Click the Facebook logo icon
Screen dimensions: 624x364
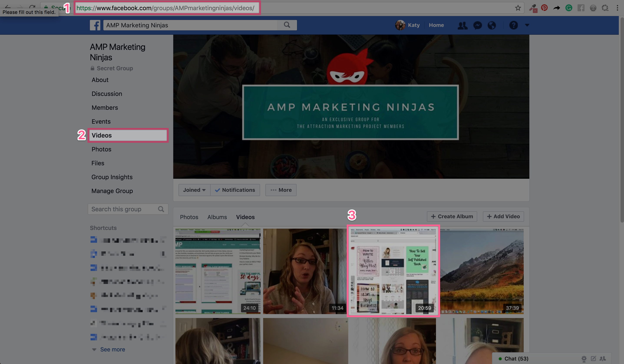(x=95, y=25)
